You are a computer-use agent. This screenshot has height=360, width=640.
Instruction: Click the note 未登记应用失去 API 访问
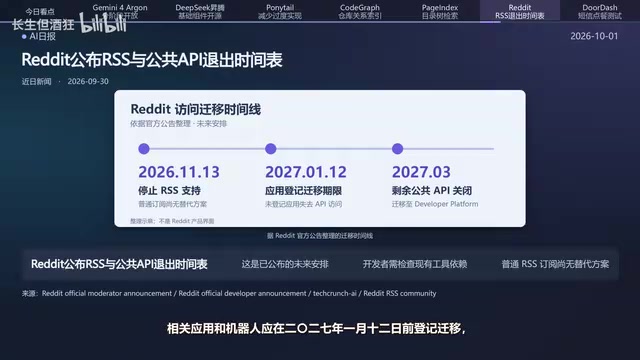coord(303,204)
